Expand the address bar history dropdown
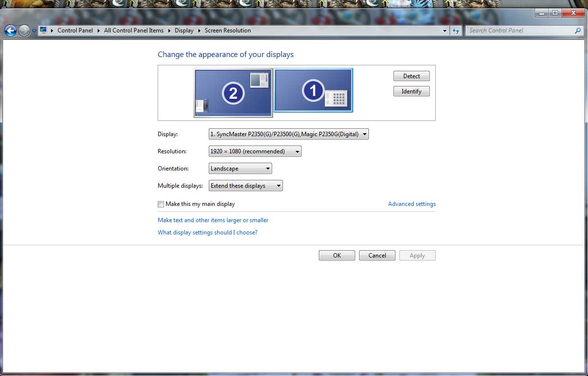Viewport: 588px width, 376px height. click(x=445, y=30)
